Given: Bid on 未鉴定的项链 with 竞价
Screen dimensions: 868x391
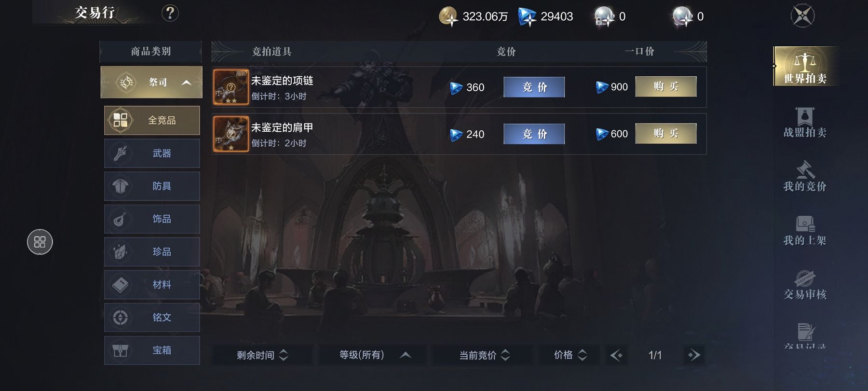Looking at the screenshot, I should tap(534, 87).
